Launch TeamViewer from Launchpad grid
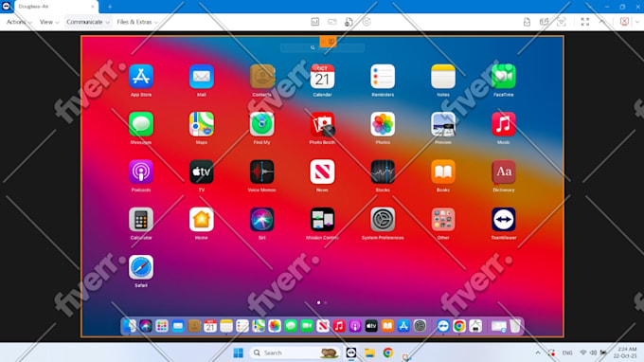 click(504, 220)
